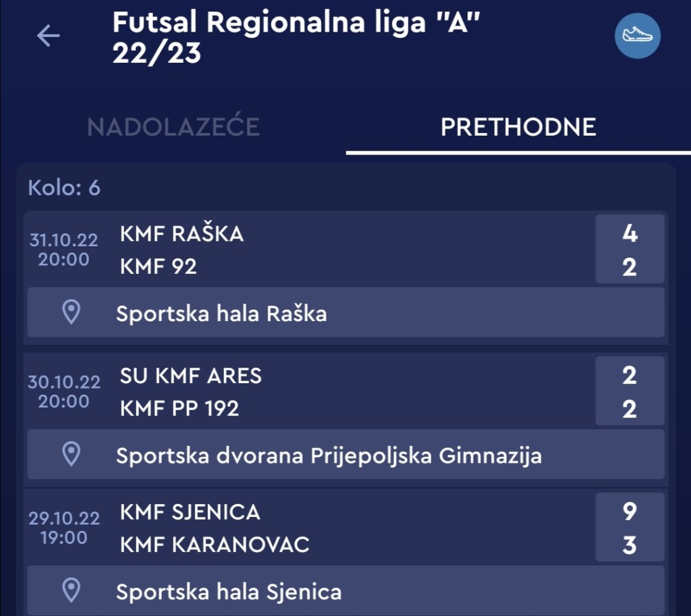Tap the Kolo: 6 round header

[64, 188]
